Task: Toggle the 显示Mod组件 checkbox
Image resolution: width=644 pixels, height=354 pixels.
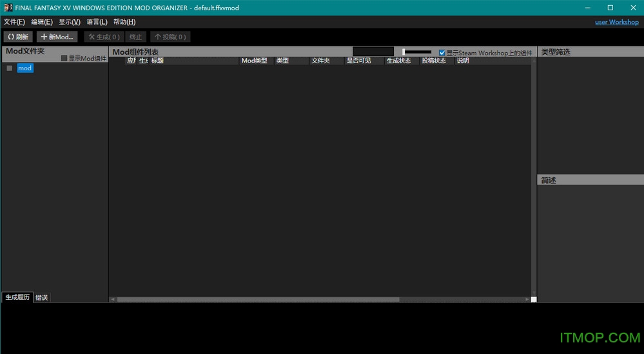Action: (x=64, y=58)
